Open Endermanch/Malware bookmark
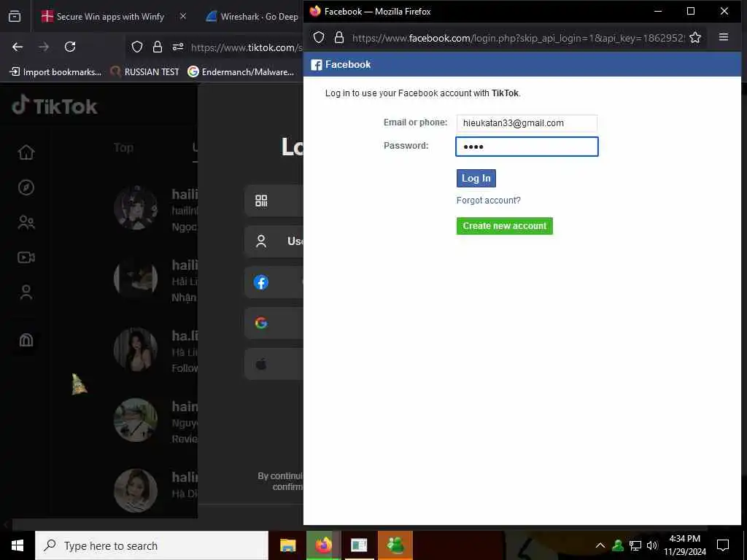The height and width of the screenshot is (560, 747). [241, 72]
